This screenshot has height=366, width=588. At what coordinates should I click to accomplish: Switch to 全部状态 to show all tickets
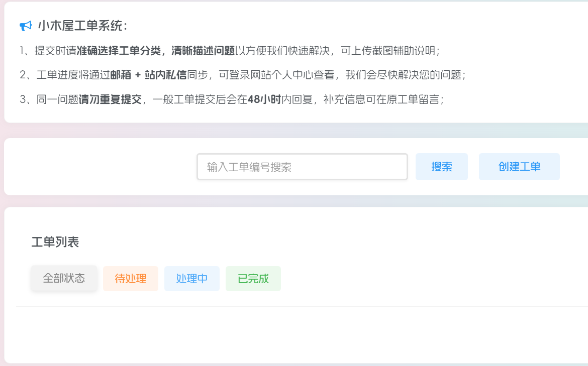(63, 278)
